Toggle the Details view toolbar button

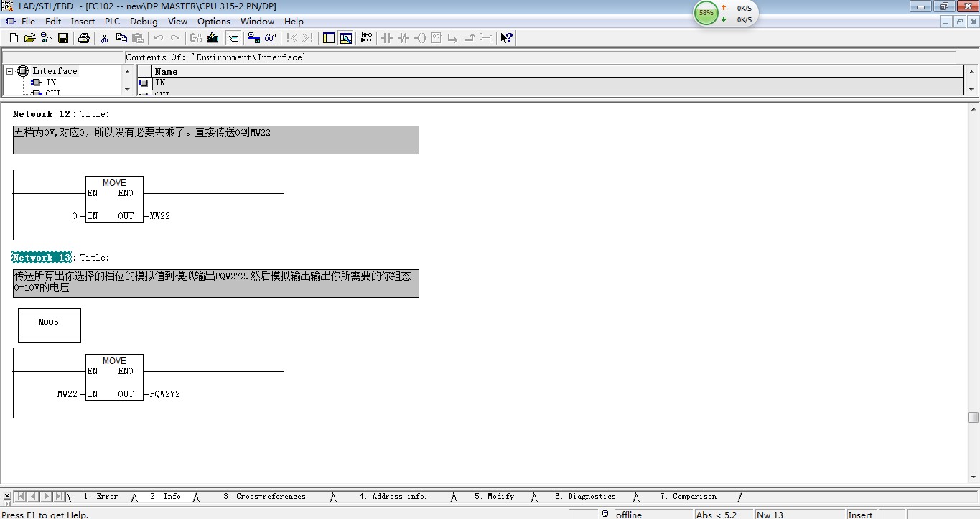[345, 38]
